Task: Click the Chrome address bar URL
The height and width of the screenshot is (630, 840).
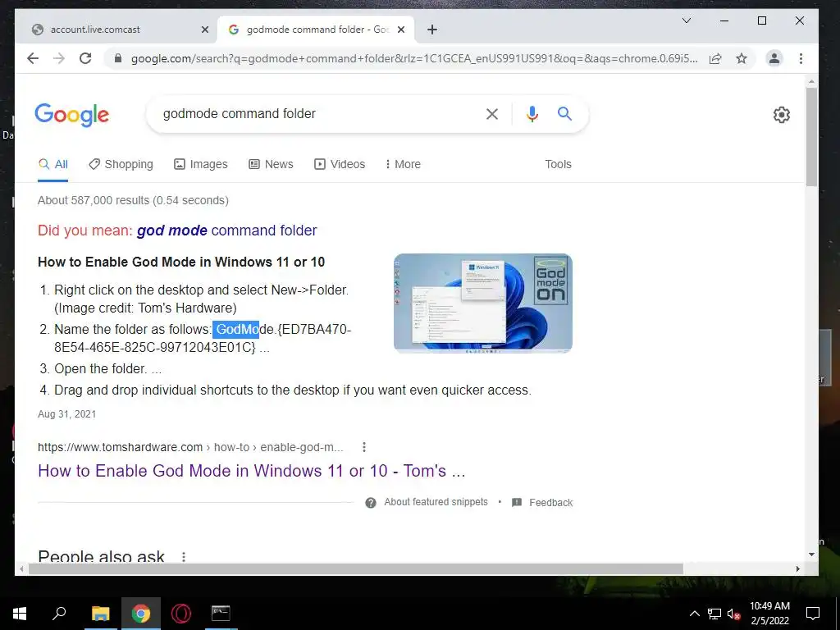Action: [414, 58]
